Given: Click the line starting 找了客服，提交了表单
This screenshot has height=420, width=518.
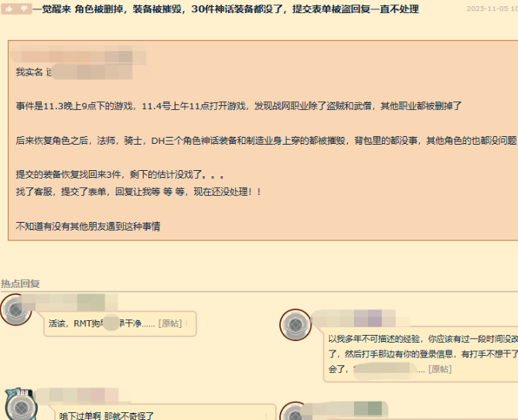Looking at the screenshot, I should (138, 190).
